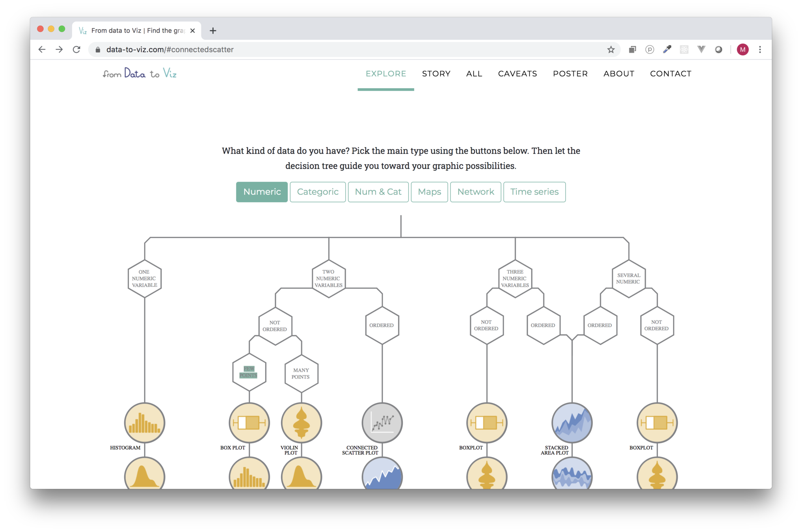This screenshot has height=532, width=802.
Task: Select the Many Points hexagon node
Action: 301,373
